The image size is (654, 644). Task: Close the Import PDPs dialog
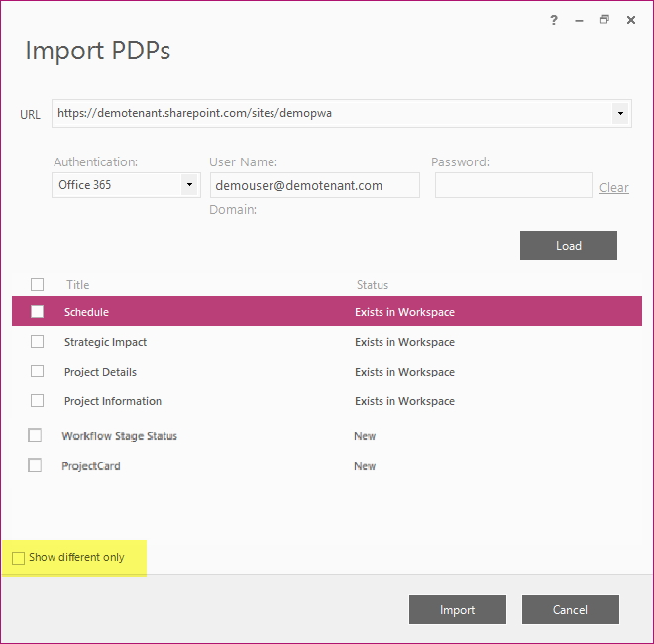[631, 20]
